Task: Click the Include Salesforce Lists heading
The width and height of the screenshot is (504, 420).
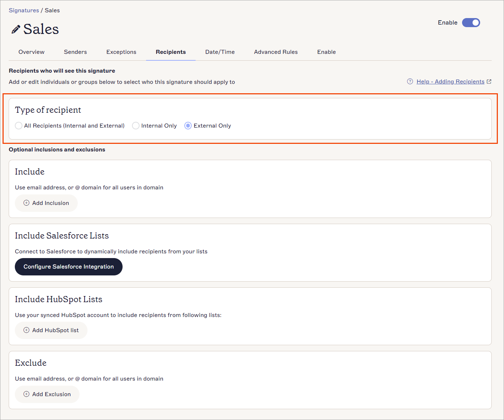Action: pos(62,236)
